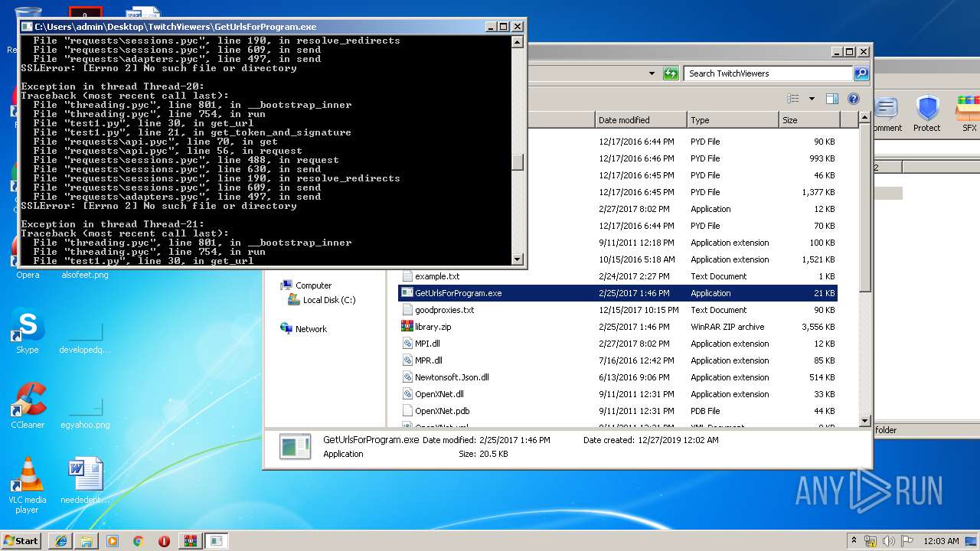Viewport: 980px width, 551px height.
Task: Open Computer in navigation pane
Action: (x=313, y=285)
